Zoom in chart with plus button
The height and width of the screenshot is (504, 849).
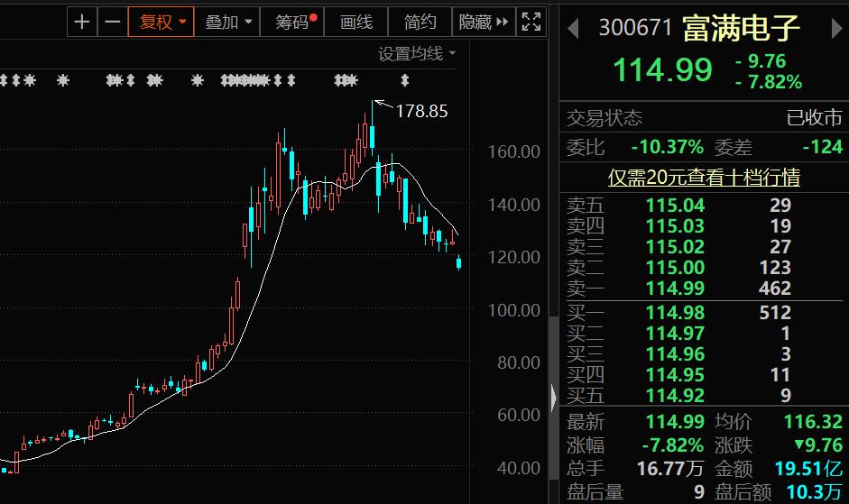82,22
